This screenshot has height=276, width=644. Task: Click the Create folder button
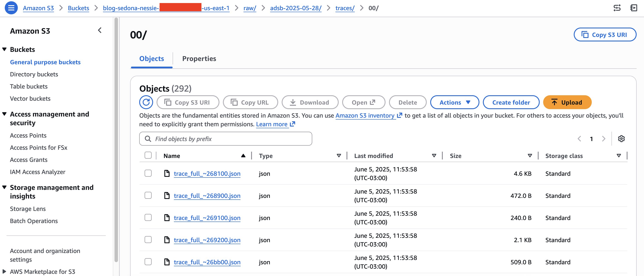(x=511, y=102)
